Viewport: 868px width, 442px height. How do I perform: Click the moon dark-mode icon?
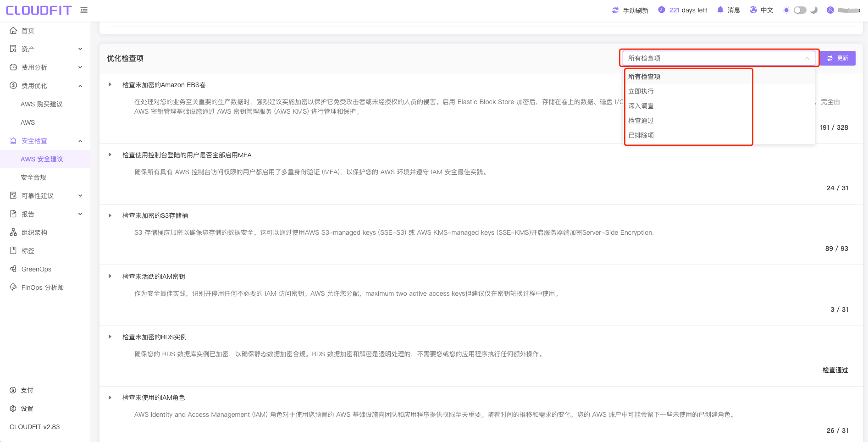(x=814, y=10)
